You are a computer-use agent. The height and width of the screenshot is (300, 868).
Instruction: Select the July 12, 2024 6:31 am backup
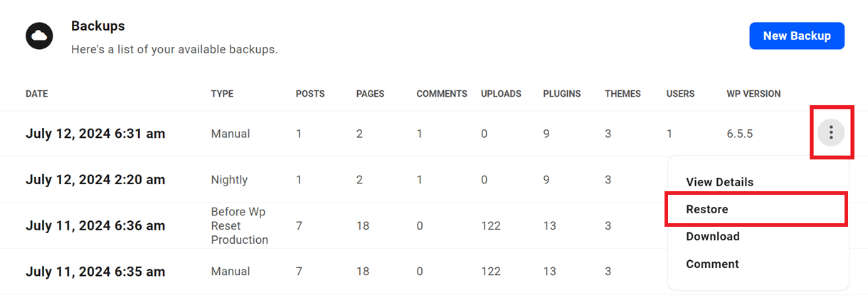pos(95,134)
